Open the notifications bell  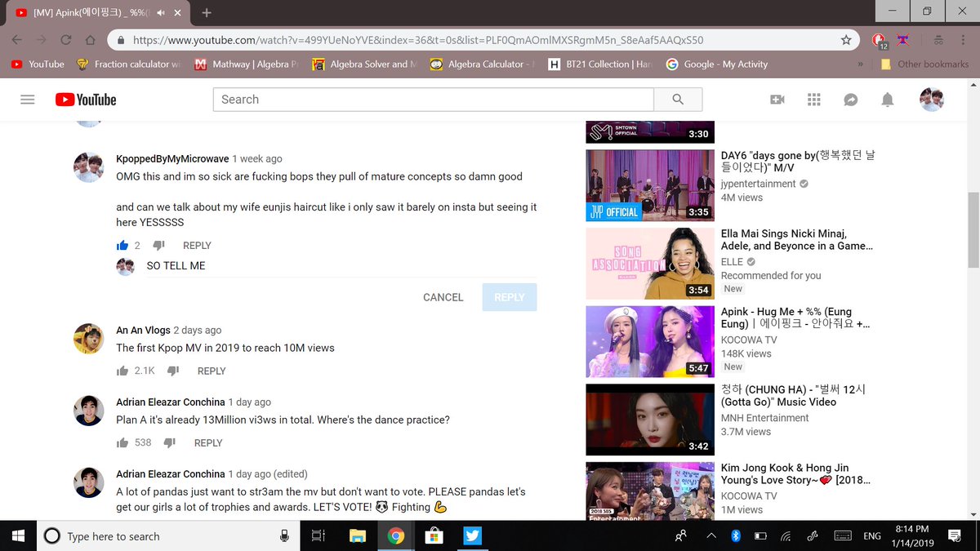click(x=887, y=100)
